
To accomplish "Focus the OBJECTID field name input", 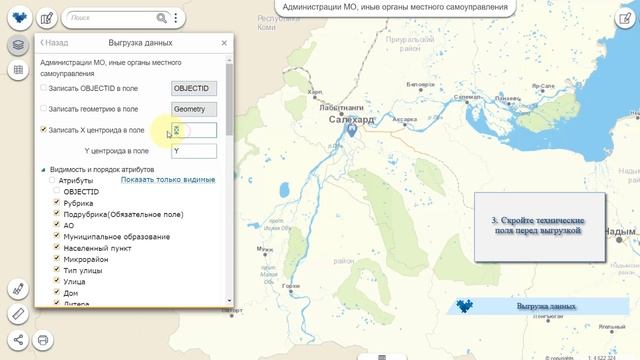I will coord(194,89).
